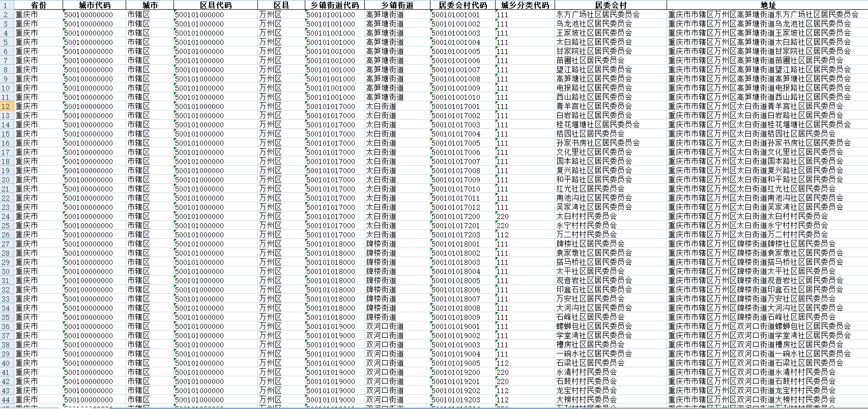Screen dimensions: 868x409
Task: Click cell containing code 500101001001
Action: click(x=455, y=15)
